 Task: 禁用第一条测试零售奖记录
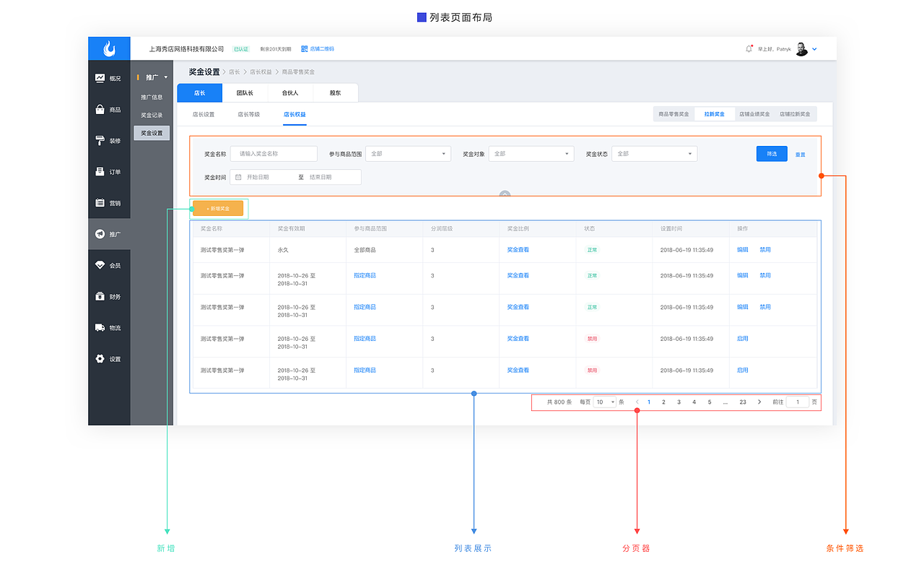coord(764,249)
